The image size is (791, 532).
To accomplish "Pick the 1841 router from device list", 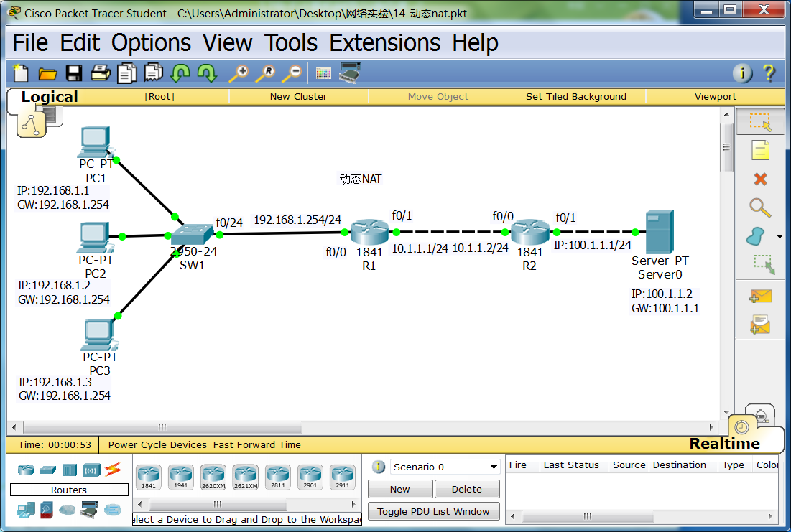I will (148, 477).
